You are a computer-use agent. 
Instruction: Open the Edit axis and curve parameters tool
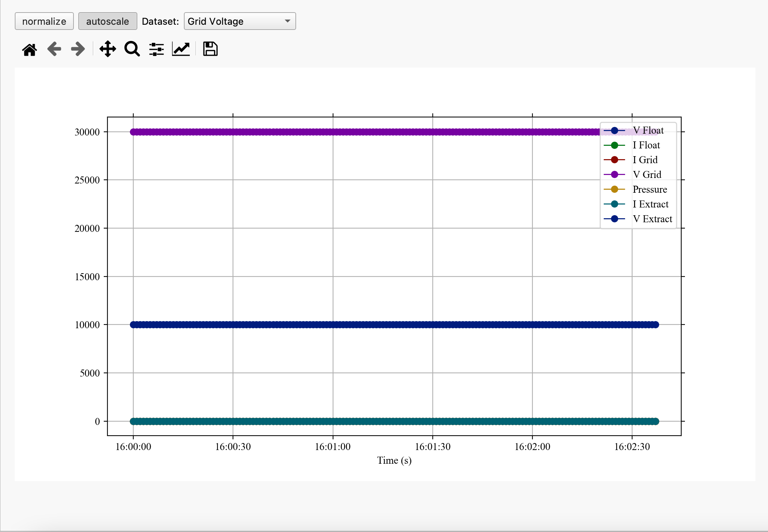[x=181, y=49]
